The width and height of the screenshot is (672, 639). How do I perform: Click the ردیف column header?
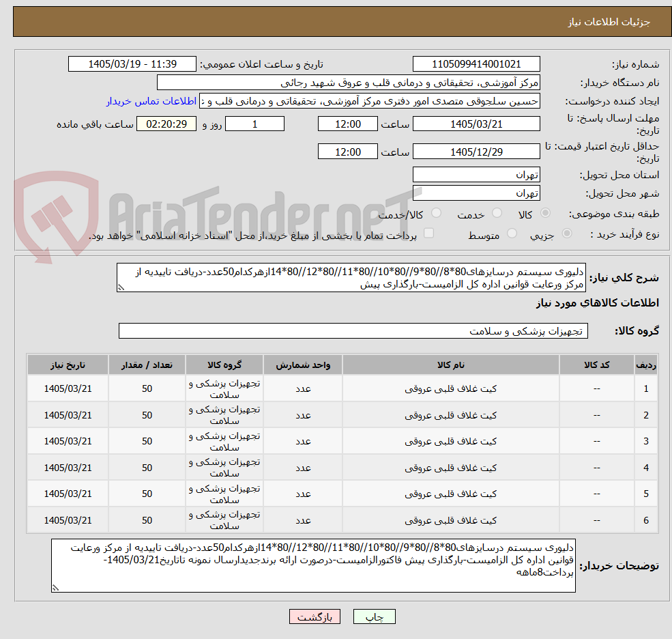[x=646, y=365]
